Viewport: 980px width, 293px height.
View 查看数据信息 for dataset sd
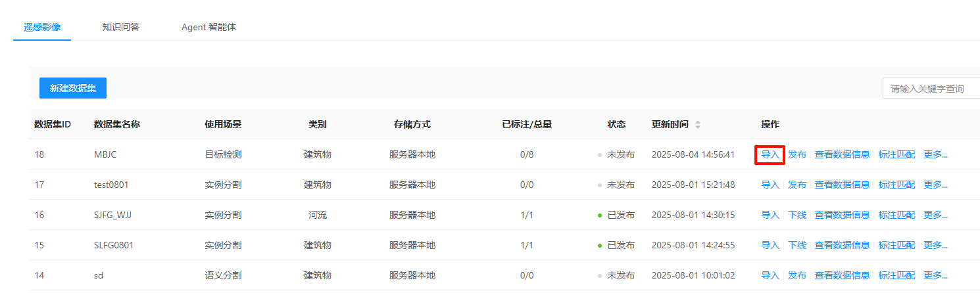pyautogui.click(x=842, y=276)
